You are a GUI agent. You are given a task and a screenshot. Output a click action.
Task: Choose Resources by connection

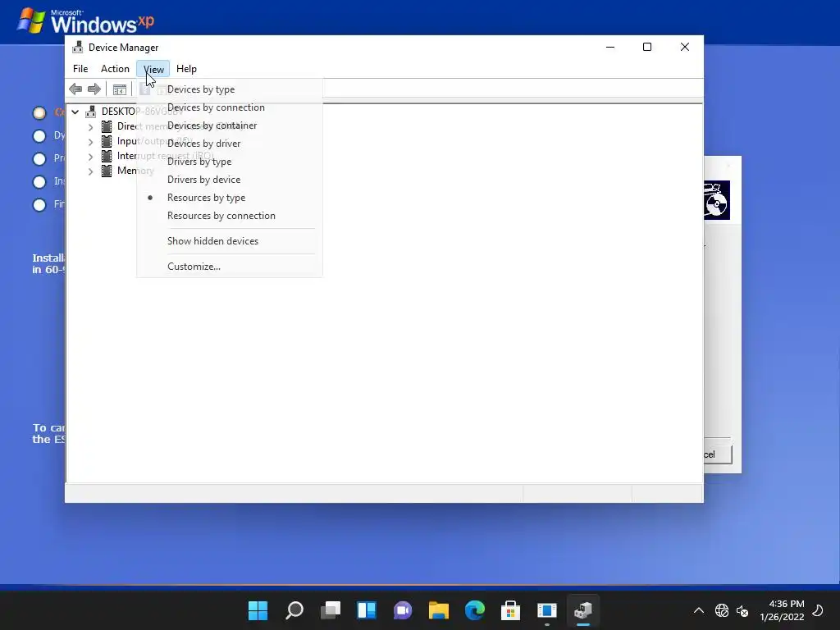point(230,216)
